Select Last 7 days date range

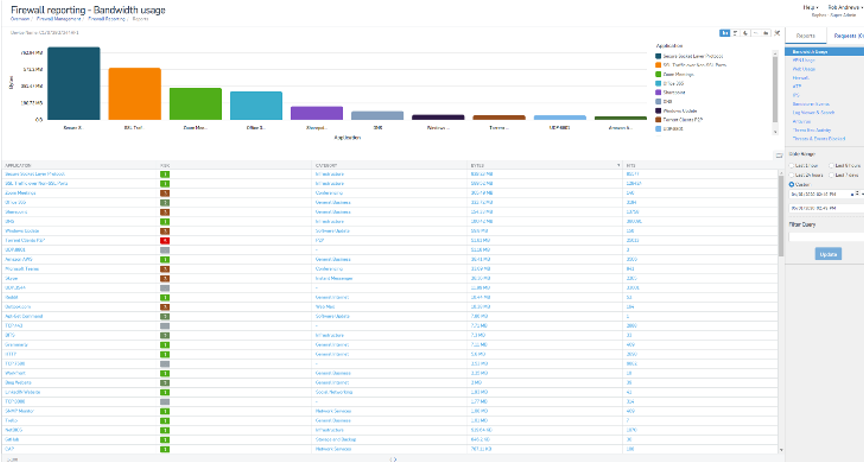(831, 175)
